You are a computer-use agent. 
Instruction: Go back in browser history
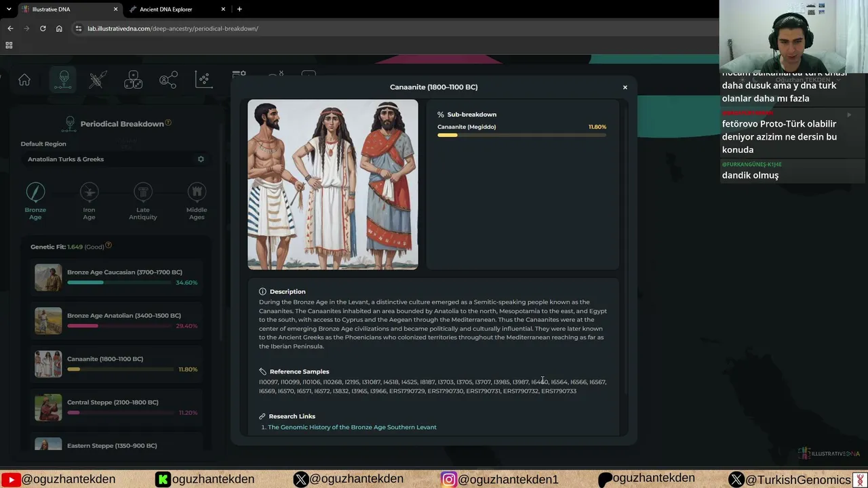[10, 28]
